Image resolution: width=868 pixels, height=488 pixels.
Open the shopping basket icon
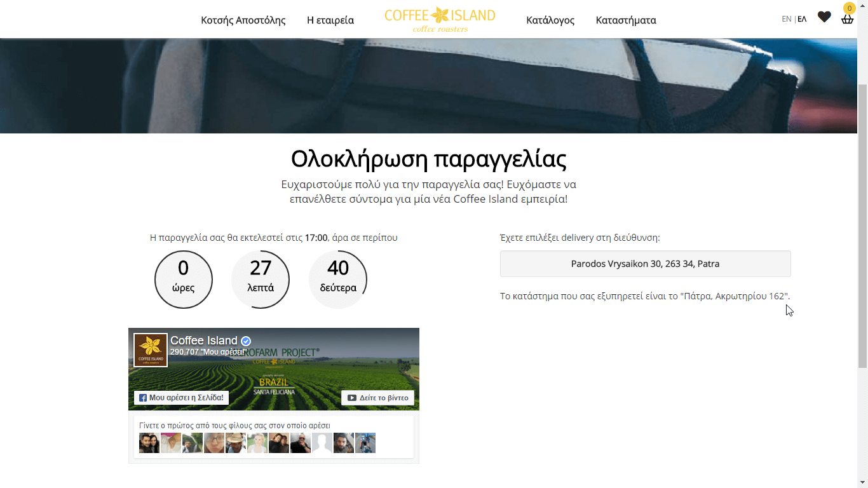[x=847, y=19]
